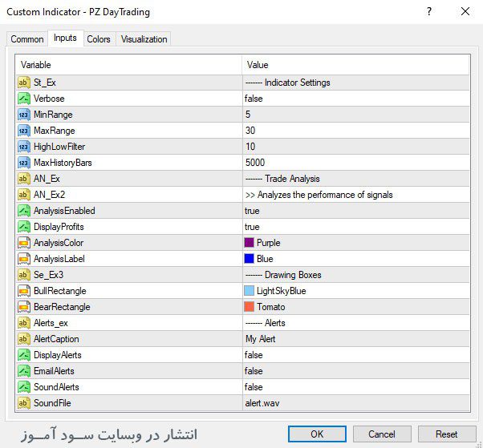The height and width of the screenshot is (448, 483).
Task: Click the string icon beside Alerts_ex
Action: [24, 323]
